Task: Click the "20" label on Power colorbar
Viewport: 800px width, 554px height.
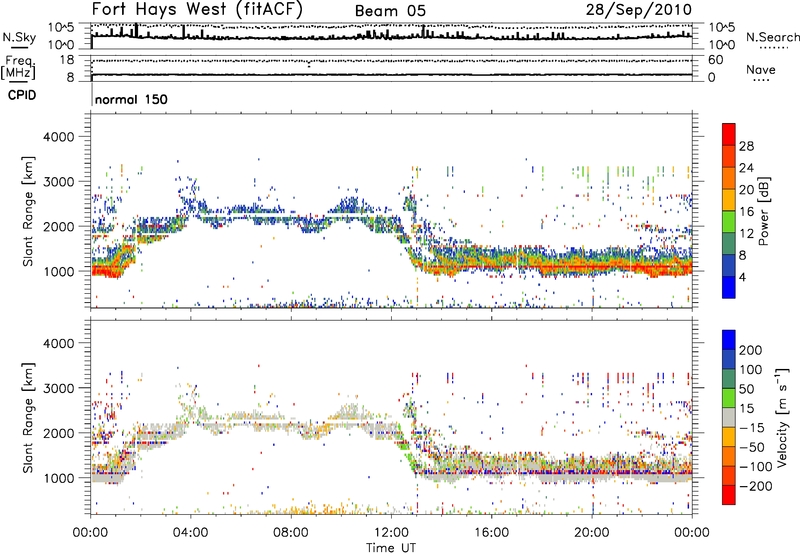Action: pyautogui.click(x=746, y=190)
